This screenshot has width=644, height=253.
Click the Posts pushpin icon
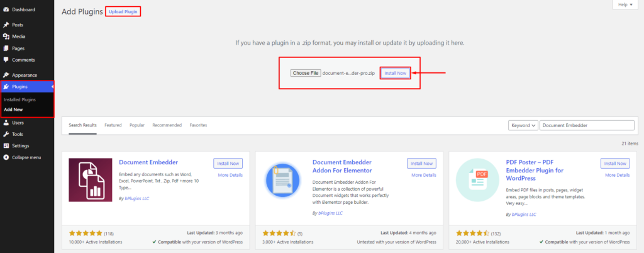pos(6,25)
